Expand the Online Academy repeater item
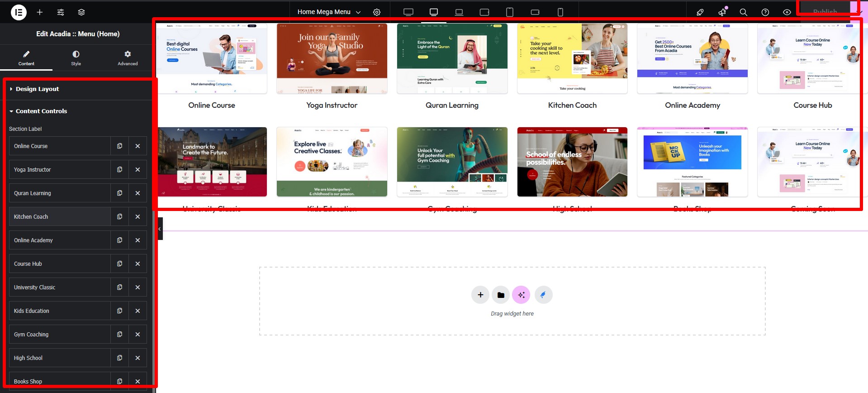 click(x=60, y=240)
